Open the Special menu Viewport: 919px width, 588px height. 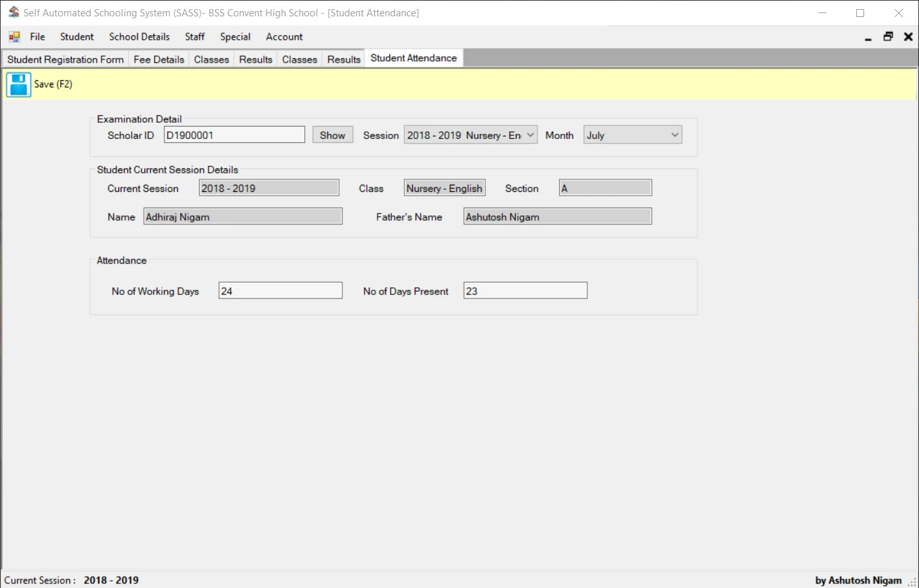235,37
